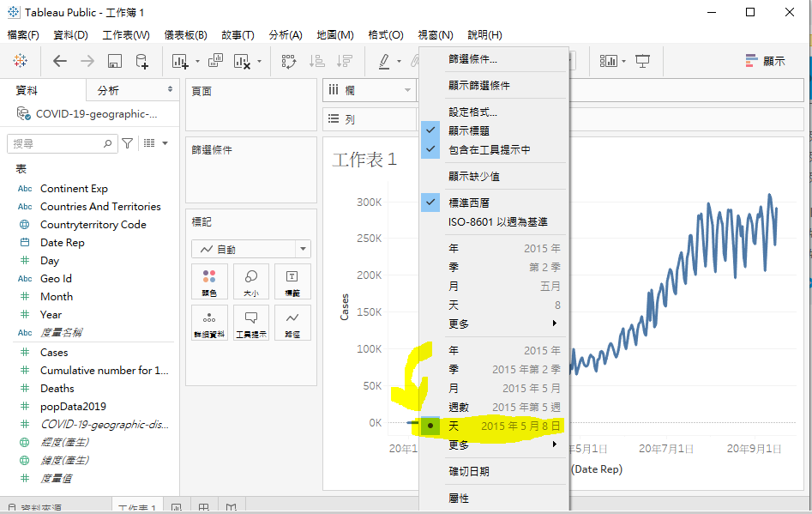Toggle 顯示標題 checked menu option

click(x=494, y=130)
